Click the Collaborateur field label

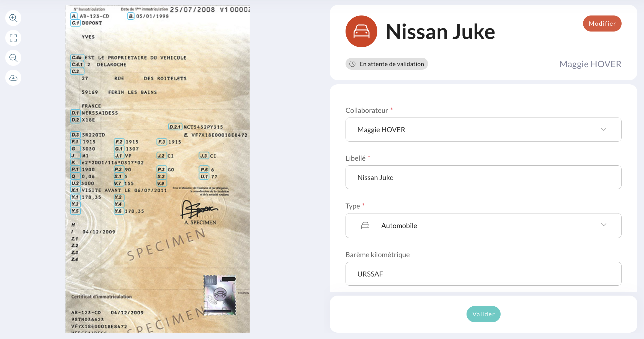(x=367, y=110)
